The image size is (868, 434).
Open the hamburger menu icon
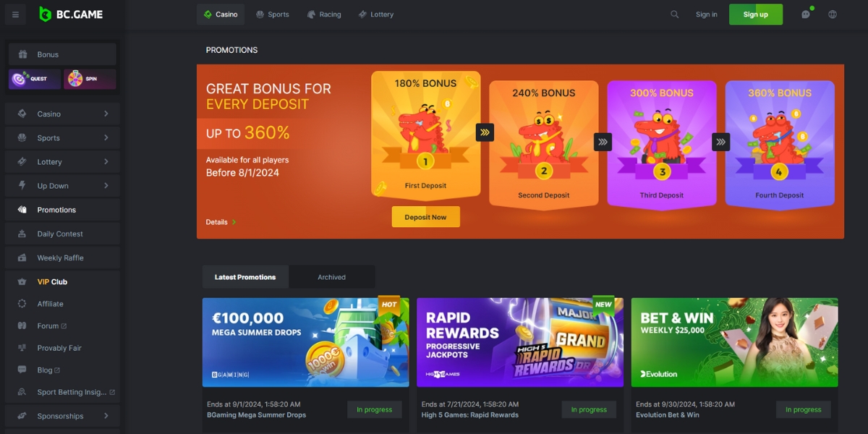pyautogui.click(x=15, y=14)
